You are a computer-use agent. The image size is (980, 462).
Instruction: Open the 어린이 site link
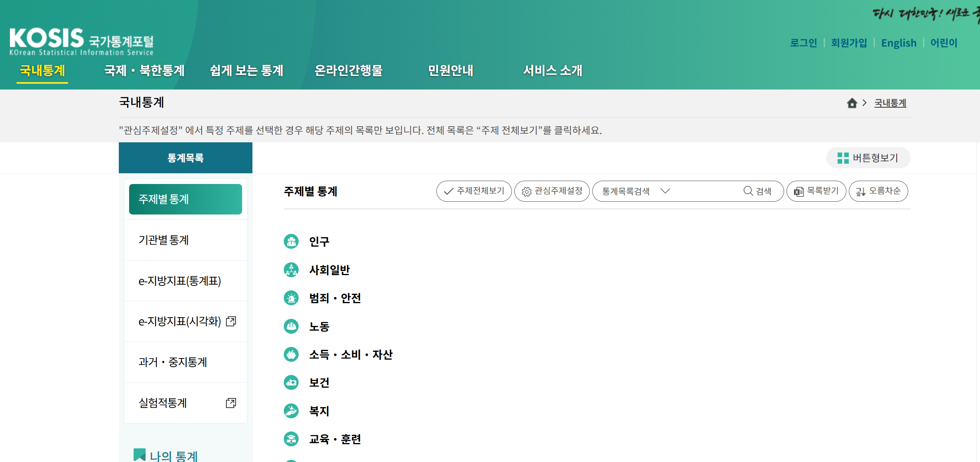(x=944, y=43)
